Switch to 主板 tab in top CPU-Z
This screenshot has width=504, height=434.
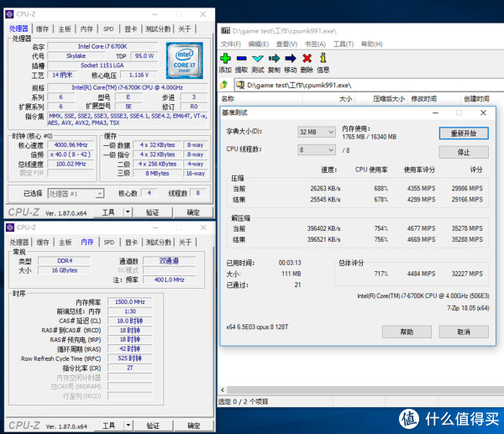65,29
